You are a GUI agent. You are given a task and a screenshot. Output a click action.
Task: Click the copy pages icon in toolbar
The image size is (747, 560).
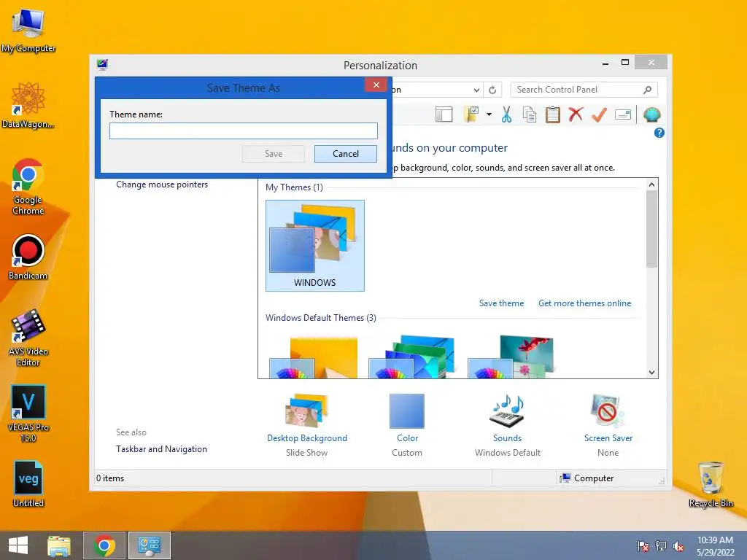coord(530,114)
